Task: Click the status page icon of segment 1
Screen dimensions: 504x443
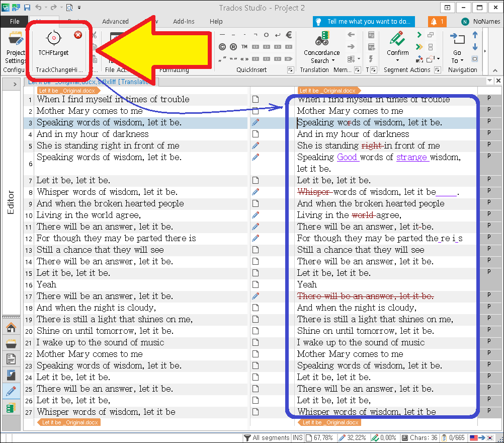Action: pyautogui.click(x=256, y=99)
